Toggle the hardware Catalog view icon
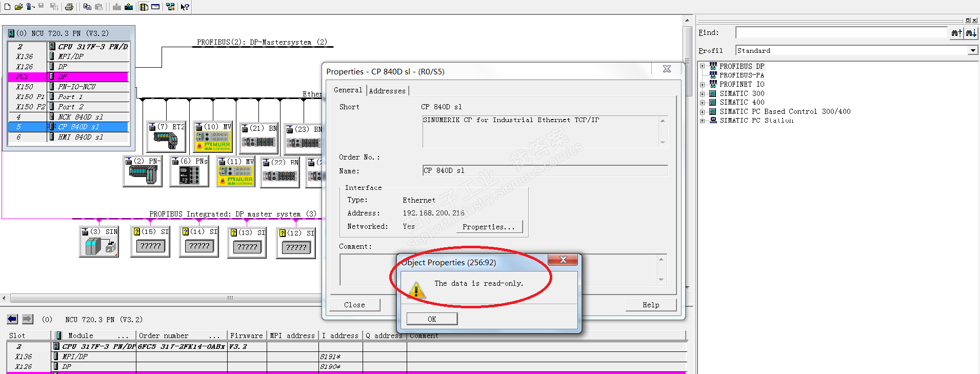980x374 pixels. [144, 7]
